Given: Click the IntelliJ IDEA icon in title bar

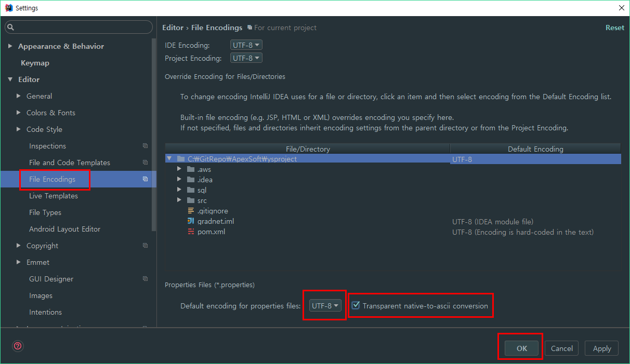Looking at the screenshot, I should (x=8, y=8).
